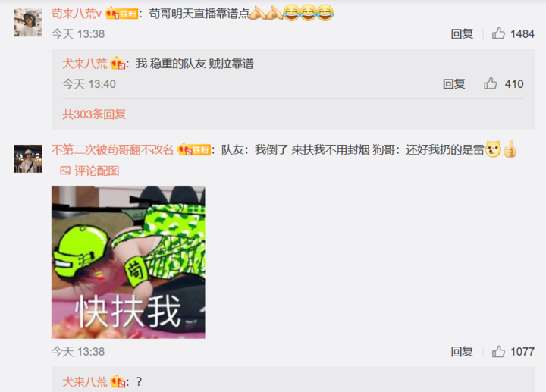Open avatar of 不第二次被苟哥翻不改名
This screenshot has width=546, height=392.
(x=28, y=158)
